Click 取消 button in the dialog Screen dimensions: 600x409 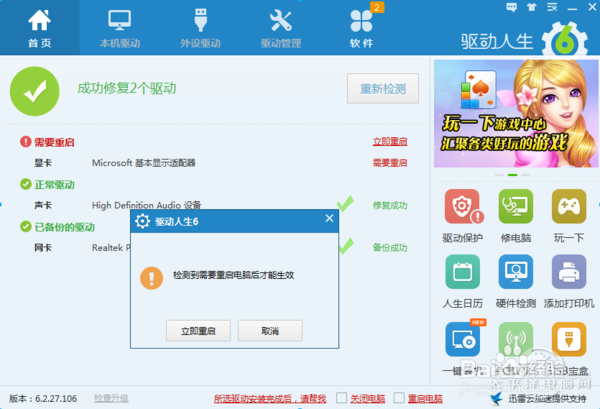[x=270, y=331]
